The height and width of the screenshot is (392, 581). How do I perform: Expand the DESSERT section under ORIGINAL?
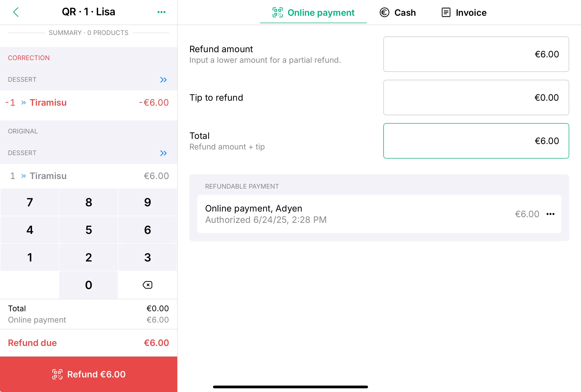pyautogui.click(x=163, y=153)
